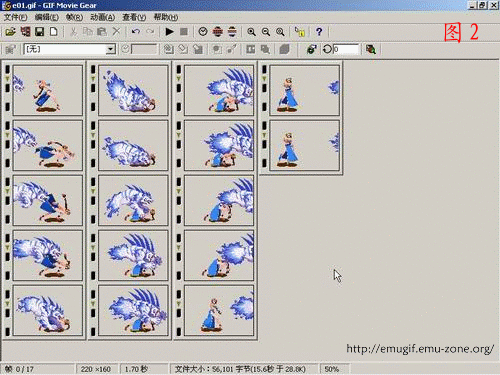Click the preview-in-browser icon at toolbar end
Viewport: 500px width, 375px height.
tap(371, 49)
